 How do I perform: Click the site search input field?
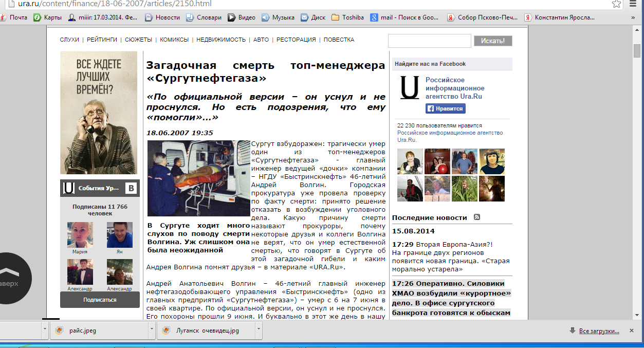coord(430,41)
